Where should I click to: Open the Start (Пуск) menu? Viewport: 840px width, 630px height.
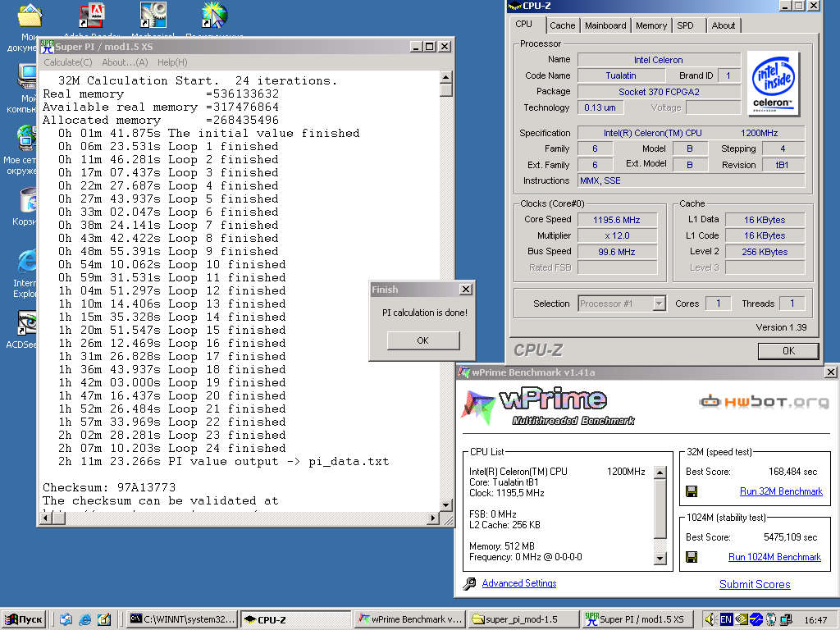(x=24, y=619)
